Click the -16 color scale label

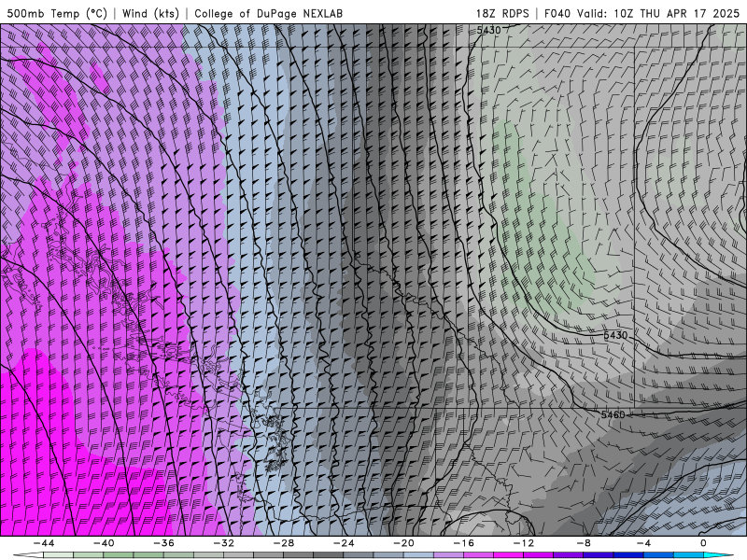click(463, 543)
